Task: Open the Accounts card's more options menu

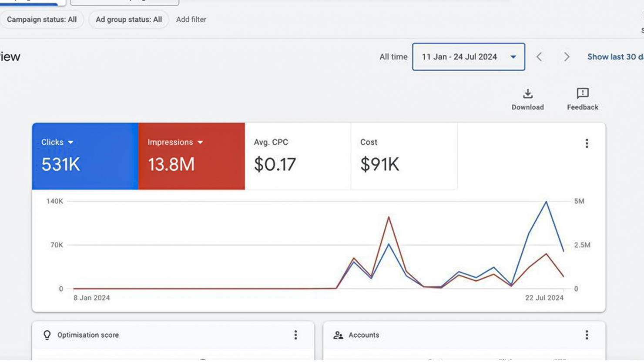Action: [587, 335]
